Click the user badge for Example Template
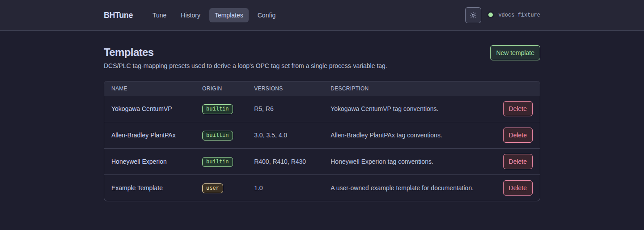This screenshot has height=230, width=644. tap(212, 188)
